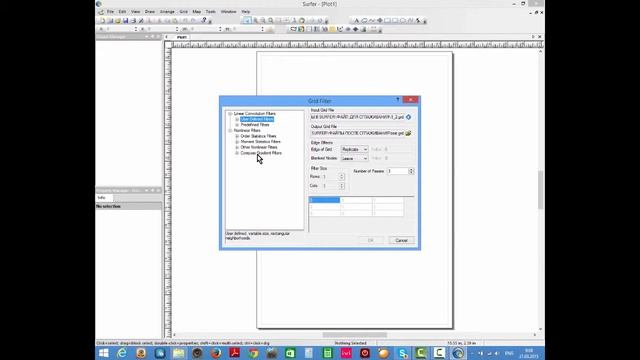Expand the Compass Gradient Filters node
This screenshot has width=640, height=360.
(237, 153)
